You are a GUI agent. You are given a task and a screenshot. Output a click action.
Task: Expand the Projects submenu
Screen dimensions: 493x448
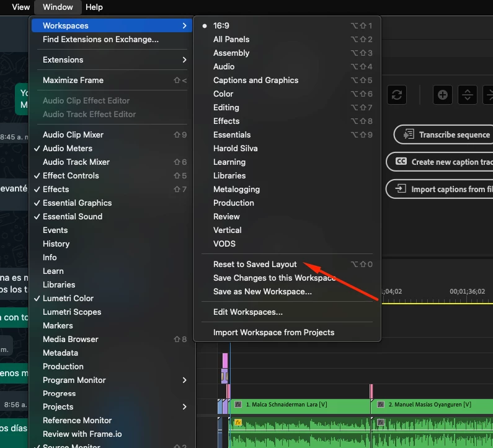pyautogui.click(x=112, y=407)
